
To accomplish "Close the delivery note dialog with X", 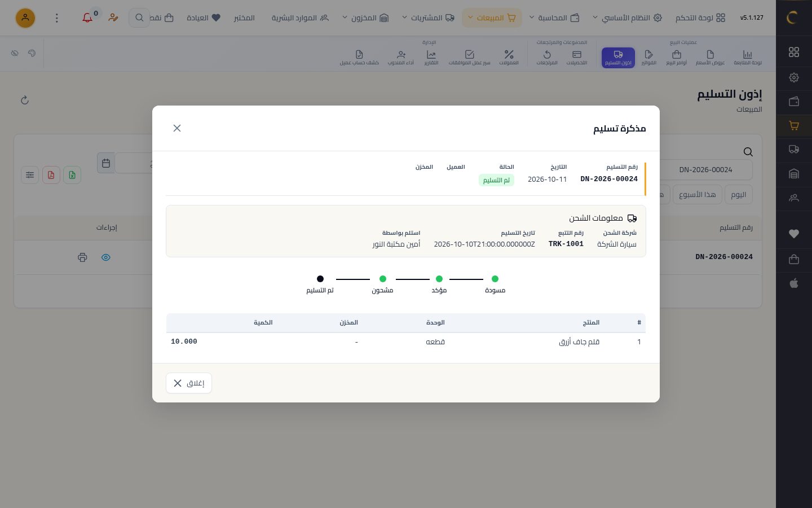I will point(177,128).
